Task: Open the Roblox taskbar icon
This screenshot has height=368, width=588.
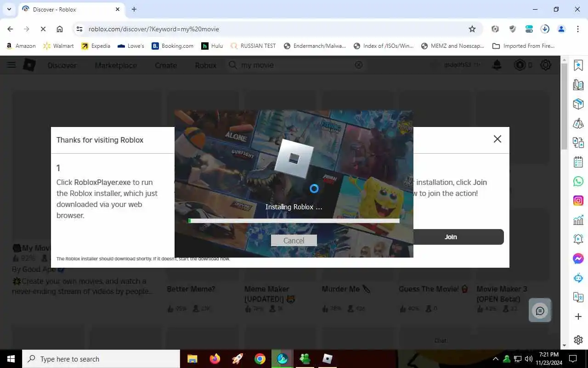Action: (x=328, y=359)
